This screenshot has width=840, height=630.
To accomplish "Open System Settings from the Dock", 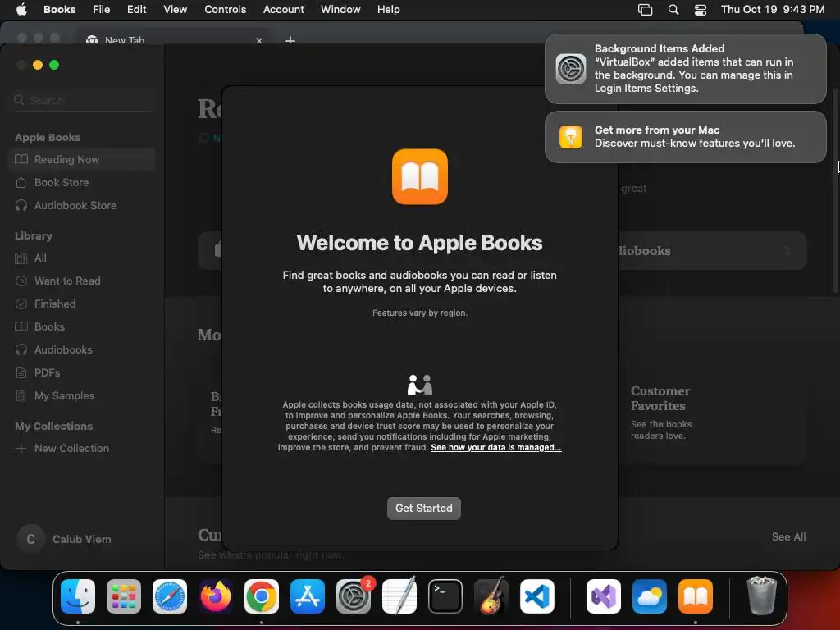I will coord(354,596).
